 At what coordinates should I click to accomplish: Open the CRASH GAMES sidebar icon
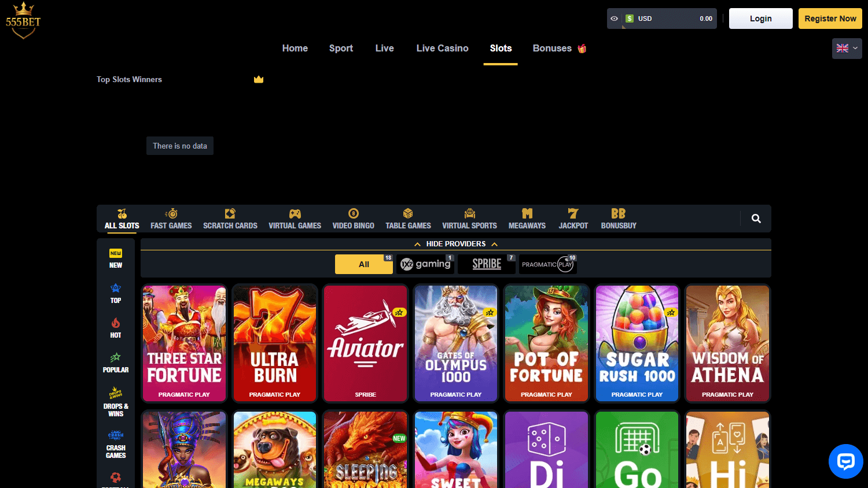(116, 435)
